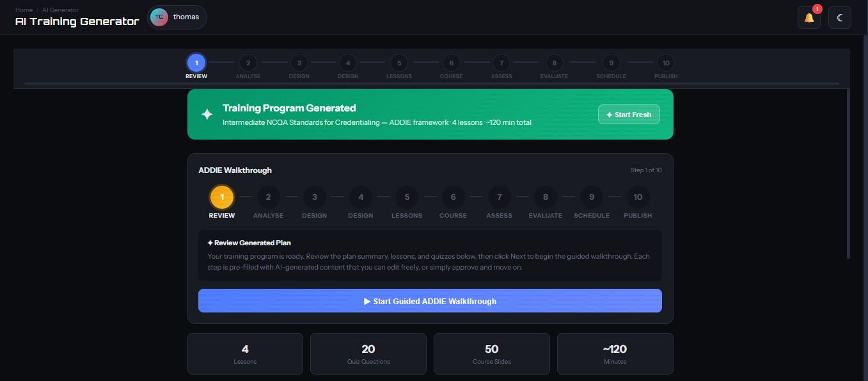The width and height of the screenshot is (868, 381).
Task: Open step 6 Course in ADDIE Walkthrough
Action: [453, 197]
